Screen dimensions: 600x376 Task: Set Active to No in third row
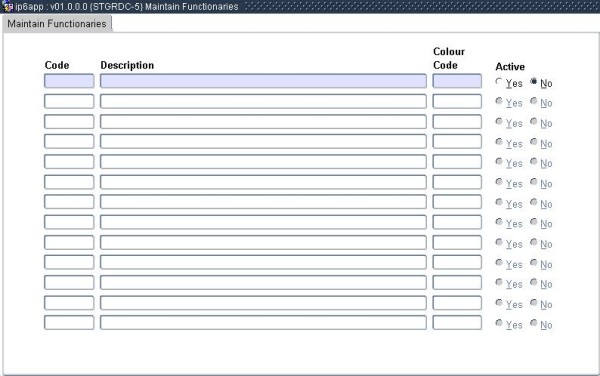[534, 121]
